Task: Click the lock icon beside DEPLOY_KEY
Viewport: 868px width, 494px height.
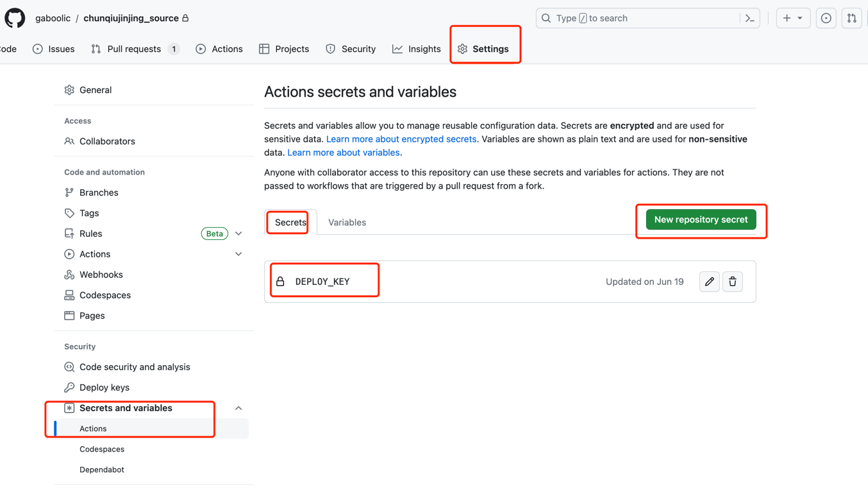Action: (280, 282)
